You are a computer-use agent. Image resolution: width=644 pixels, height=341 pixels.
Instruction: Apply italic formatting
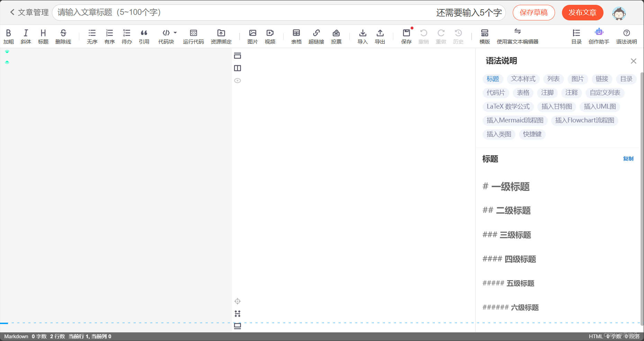26,36
